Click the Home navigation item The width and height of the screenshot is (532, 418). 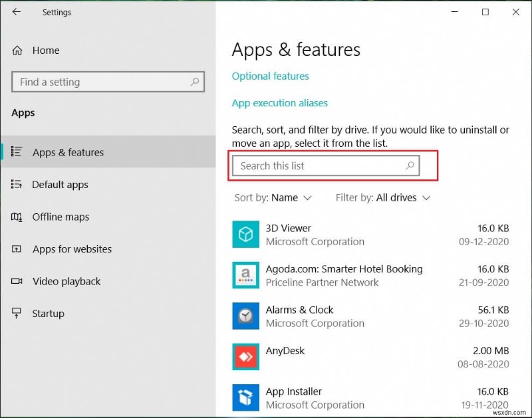[x=45, y=50]
